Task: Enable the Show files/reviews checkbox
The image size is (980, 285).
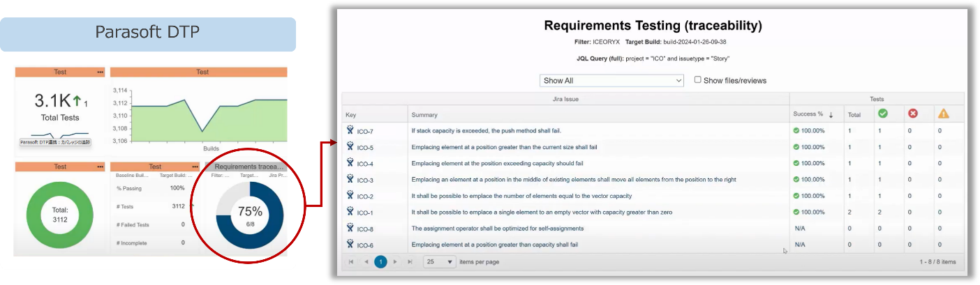Action: 697,80
